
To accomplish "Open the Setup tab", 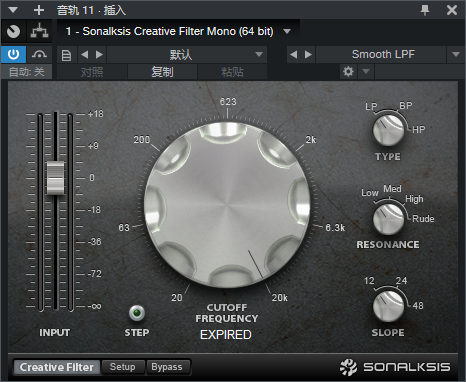I will 123,367.
